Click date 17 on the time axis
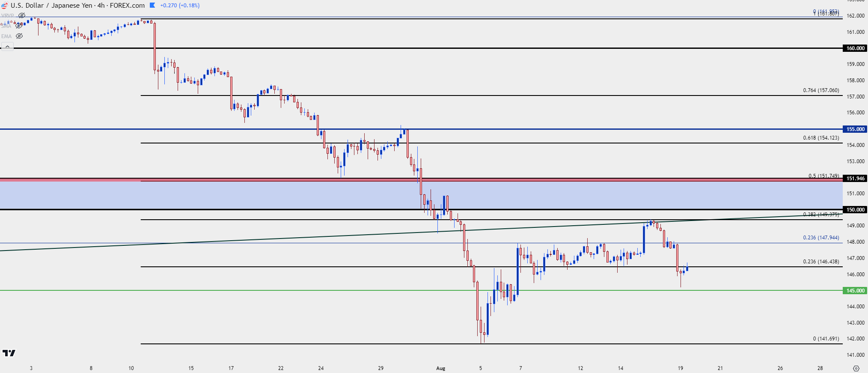Image resolution: width=868 pixels, height=373 pixels. tap(231, 368)
